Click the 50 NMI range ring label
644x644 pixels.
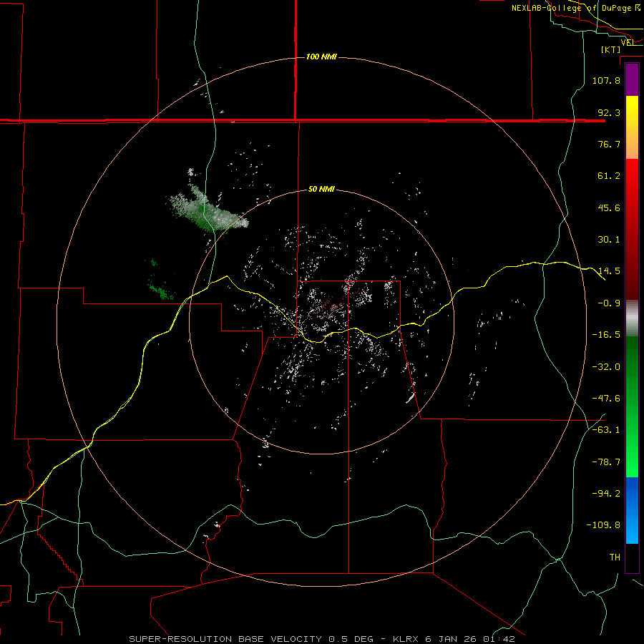point(321,190)
